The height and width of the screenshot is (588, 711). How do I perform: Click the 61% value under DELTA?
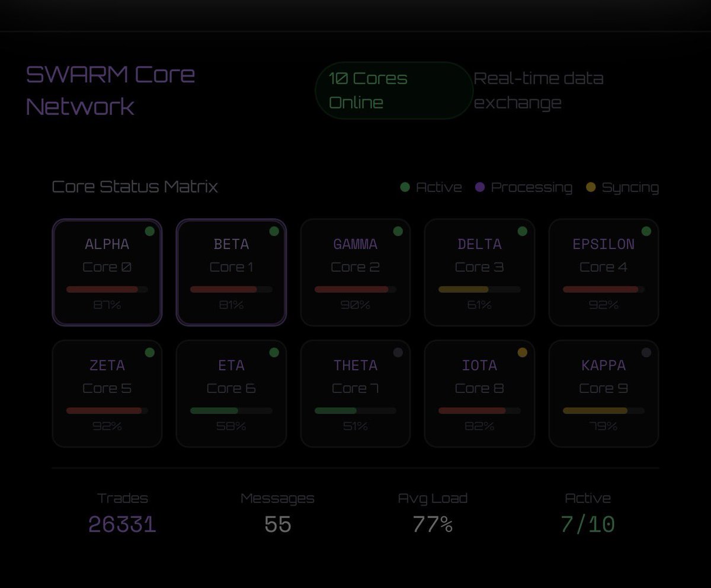coord(480,305)
